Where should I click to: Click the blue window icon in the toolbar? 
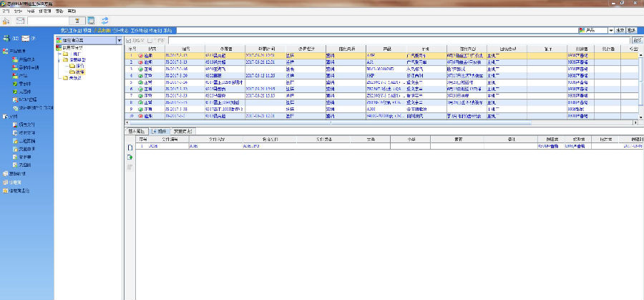point(92,20)
